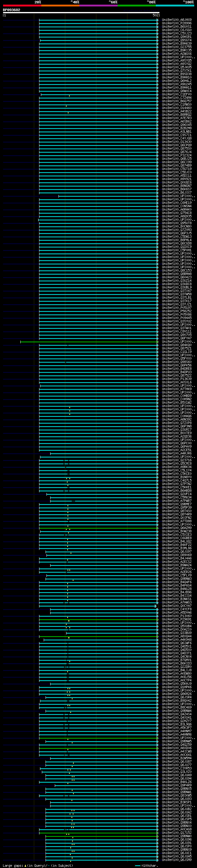Open hit UniRef100_Q7PTN2
197x868 pixels.
(177, 484)
